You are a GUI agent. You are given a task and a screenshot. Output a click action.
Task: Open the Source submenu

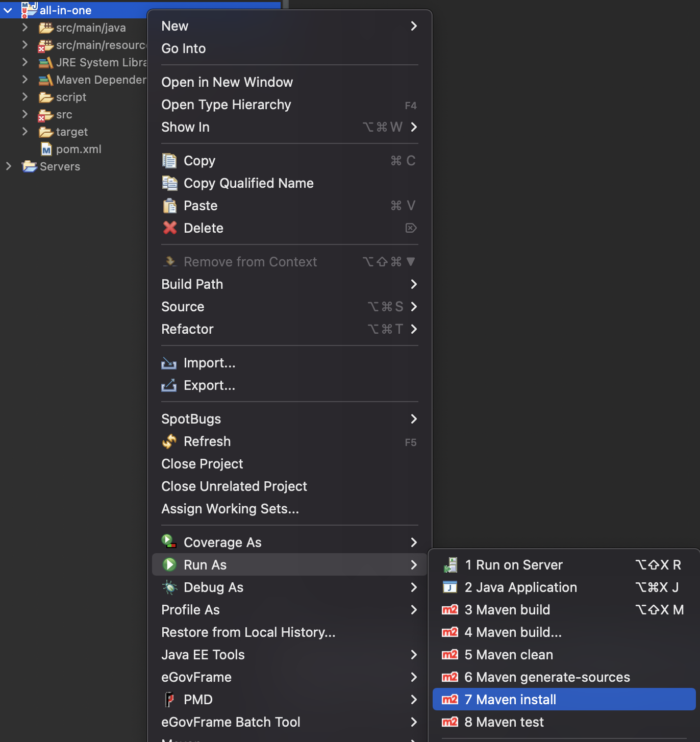click(290, 307)
